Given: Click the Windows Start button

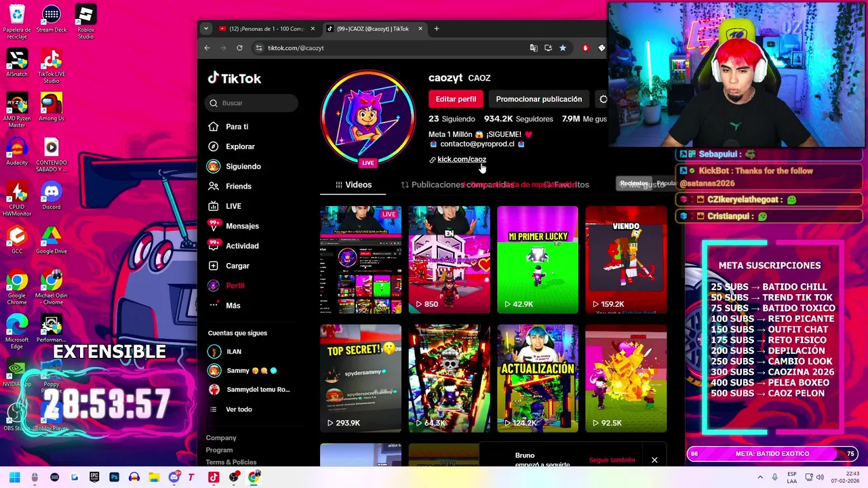Looking at the screenshot, I should click(x=14, y=477).
